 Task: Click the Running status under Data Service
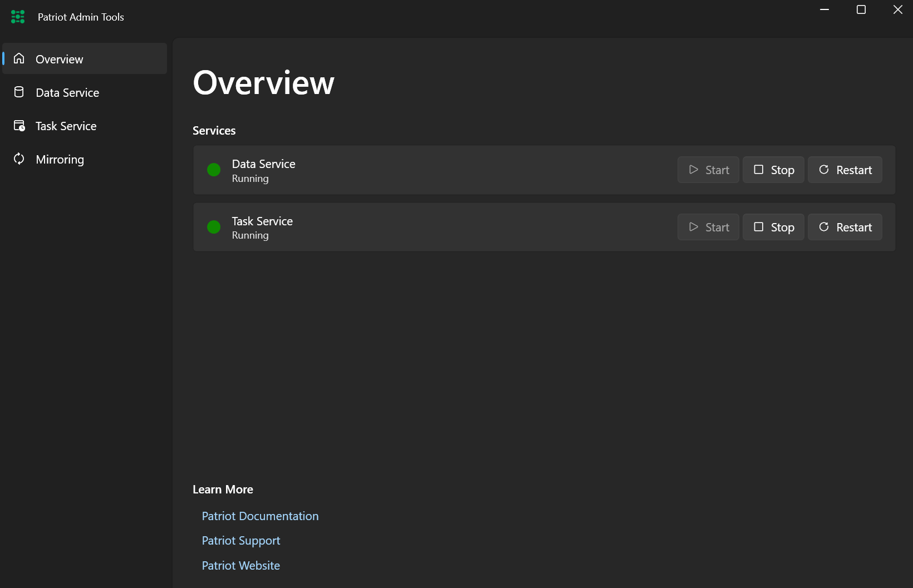point(250,179)
